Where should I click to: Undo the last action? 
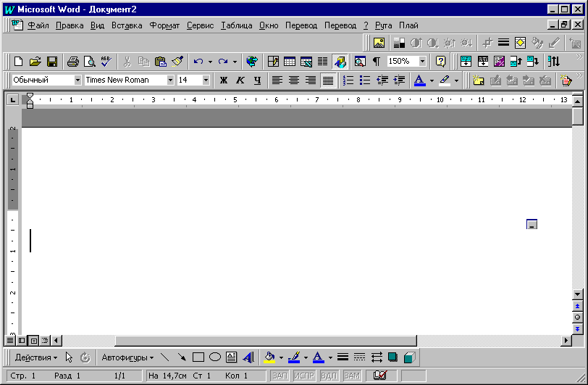(x=198, y=61)
